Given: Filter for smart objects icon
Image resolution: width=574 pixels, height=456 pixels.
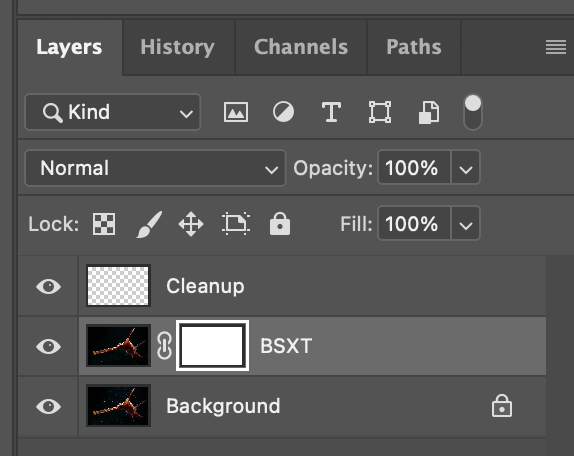Looking at the screenshot, I should point(429,112).
